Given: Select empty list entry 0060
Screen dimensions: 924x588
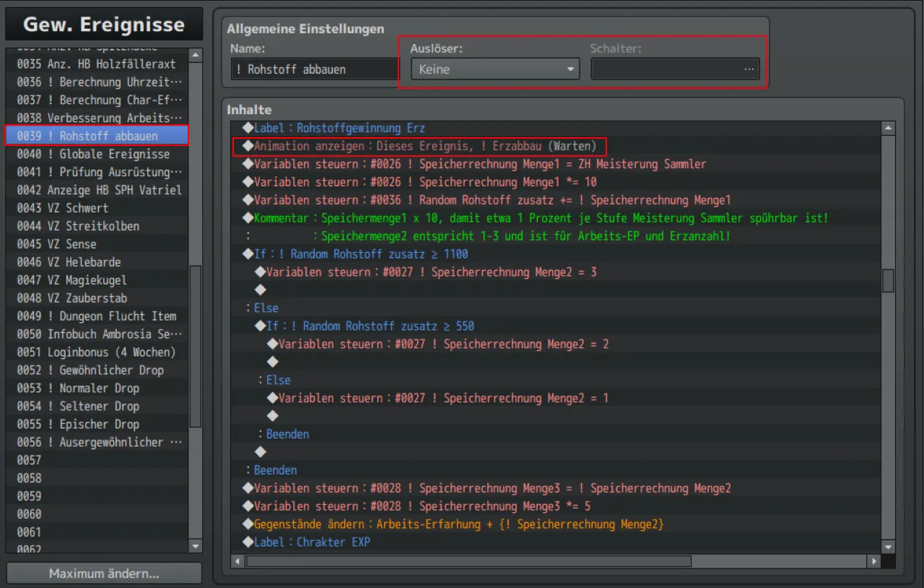Looking at the screenshot, I should [x=97, y=515].
